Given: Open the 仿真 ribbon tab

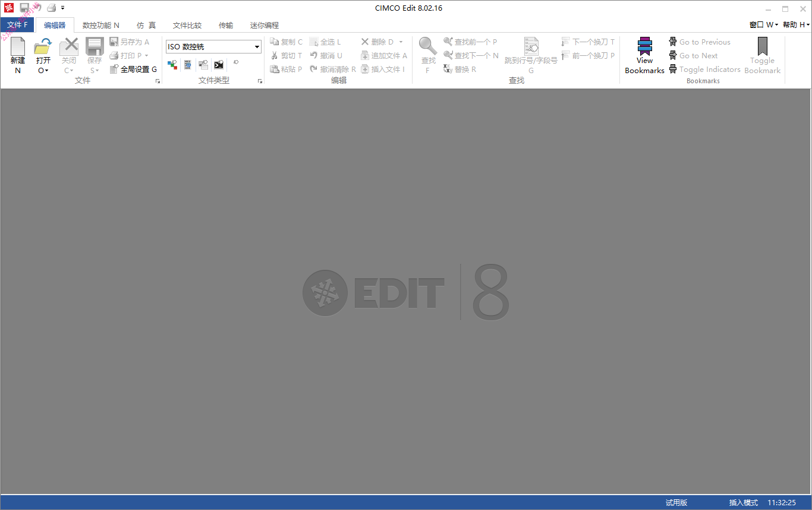Looking at the screenshot, I should [x=146, y=25].
